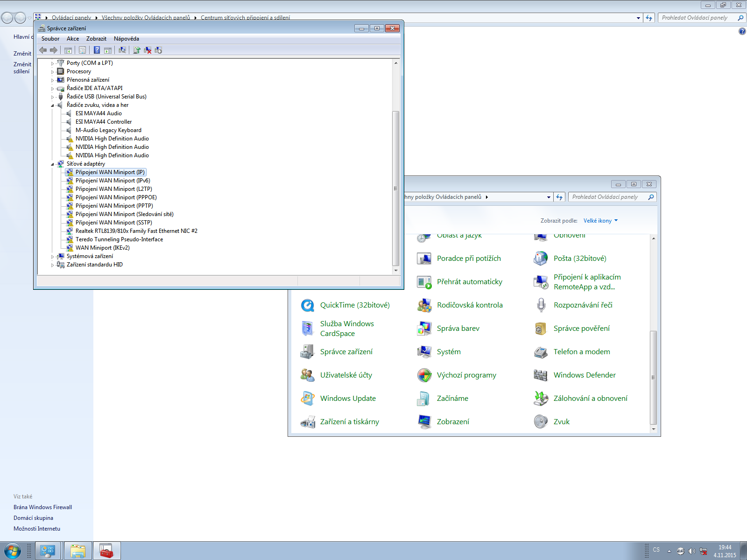Screen dimensions: 747x560
Task: Click the properties icon in Device Manager toolbar
Action: [82, 50]
